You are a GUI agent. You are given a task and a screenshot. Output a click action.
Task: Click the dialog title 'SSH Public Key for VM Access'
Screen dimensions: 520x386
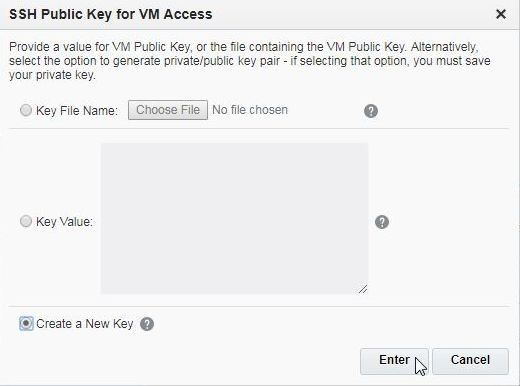pos(111,14)
